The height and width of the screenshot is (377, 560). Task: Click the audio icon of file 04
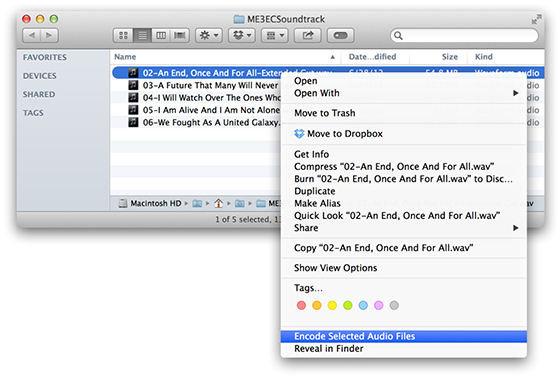(133, 97)
